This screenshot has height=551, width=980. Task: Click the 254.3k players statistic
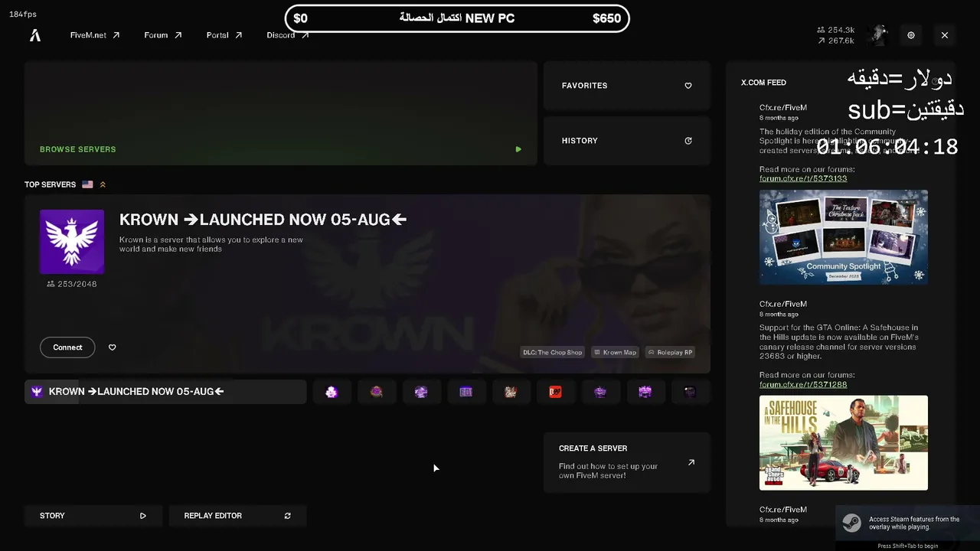coord(836,31)
